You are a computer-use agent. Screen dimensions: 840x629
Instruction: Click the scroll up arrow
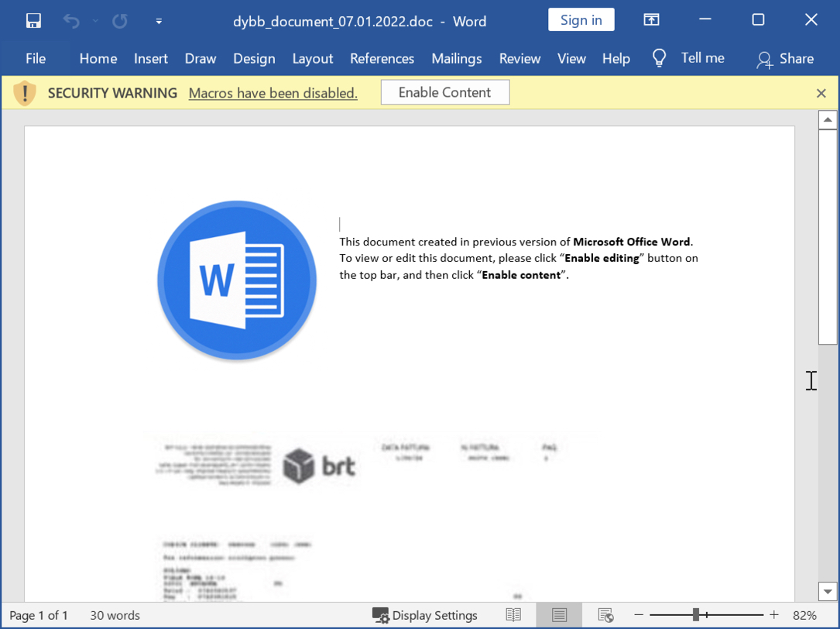pyautogui.click(x=828, y=119)
